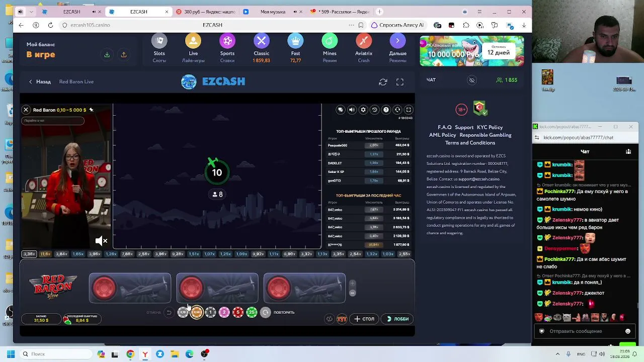Screen dimensions: 644x362
Task: Click the ПОВТОРИТЬ repeat bet label
Action: point(284,312)
